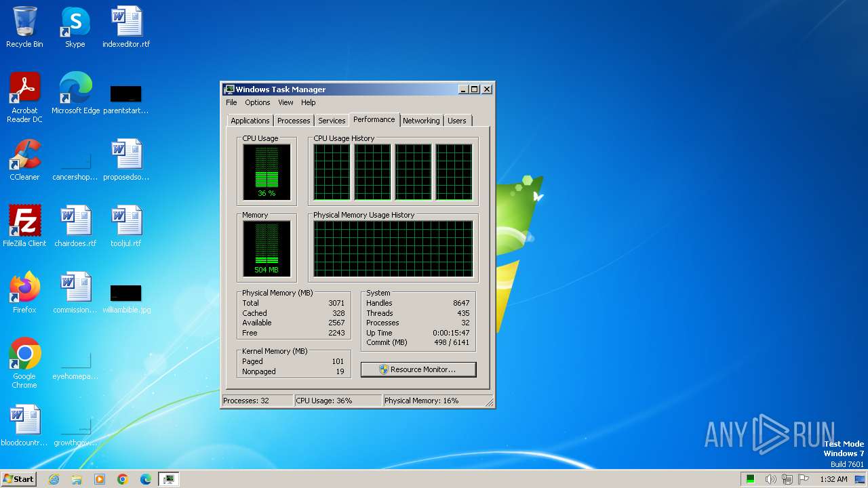Image resolution: width=868 pixels, height=488 pixels.
Task: Click the Task Manager title bar icon
Action: point(229,89)
